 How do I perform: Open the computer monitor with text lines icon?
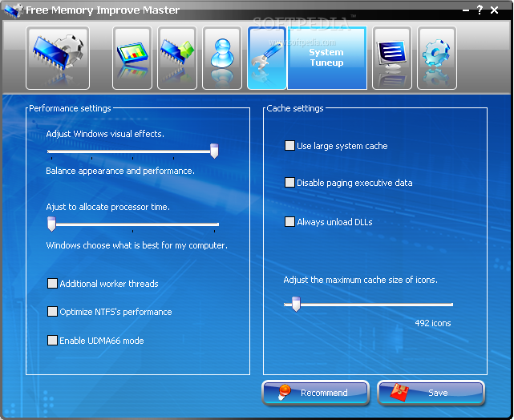tap(392, 58)
